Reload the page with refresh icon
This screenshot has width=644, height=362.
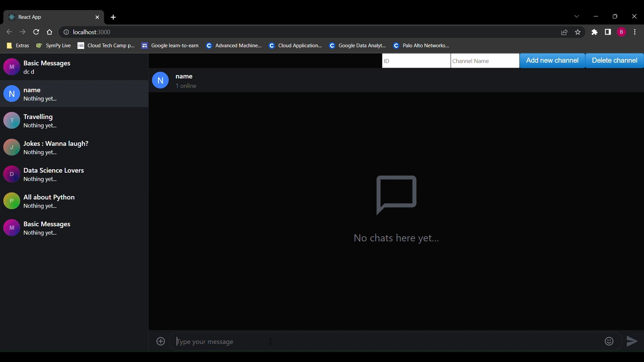pyautogui.click(x=36, y=32)
